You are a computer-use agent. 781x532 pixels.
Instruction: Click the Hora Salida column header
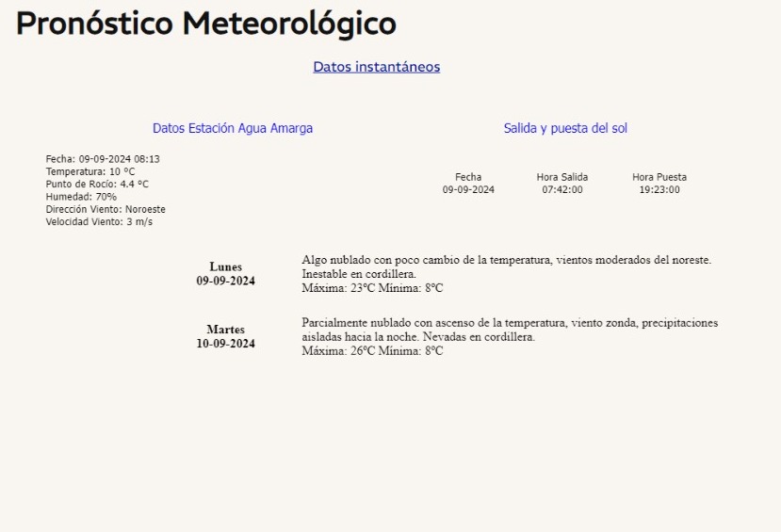(562, 177)
